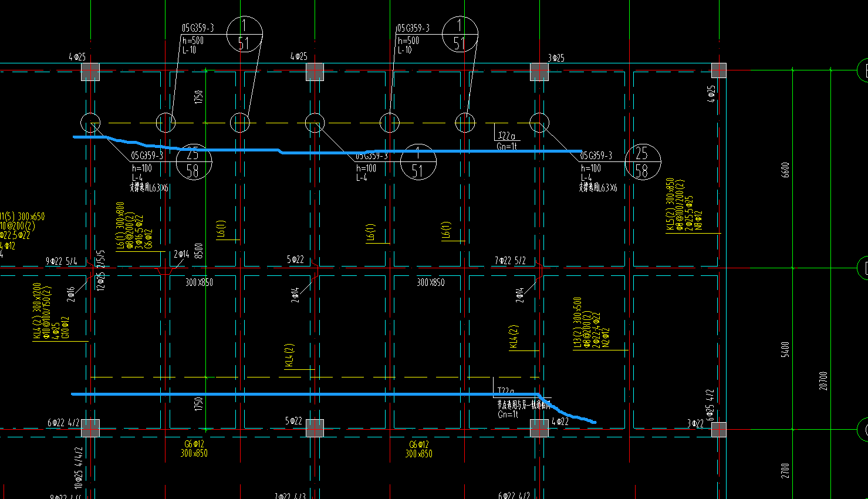
Task: Select the 12Φ25 2/5/5 vertical annotation
Action: [101, 269]
